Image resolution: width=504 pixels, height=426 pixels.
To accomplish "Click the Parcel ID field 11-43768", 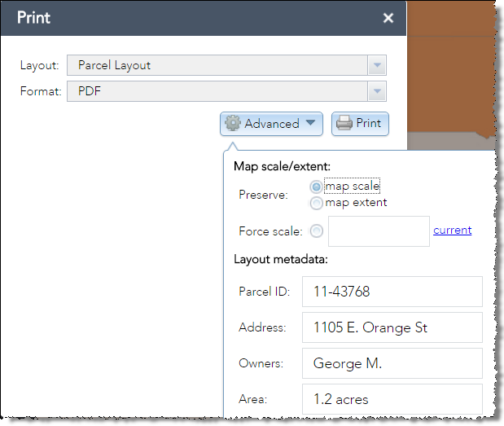I will pos(392,292).
